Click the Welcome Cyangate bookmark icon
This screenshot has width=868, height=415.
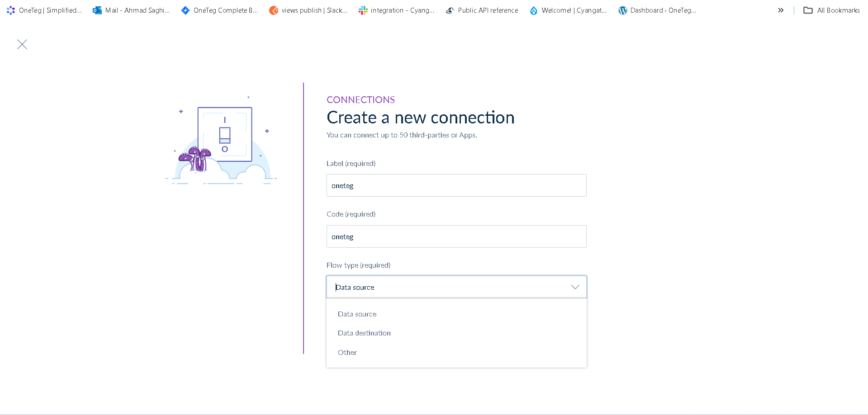point(534,10)
